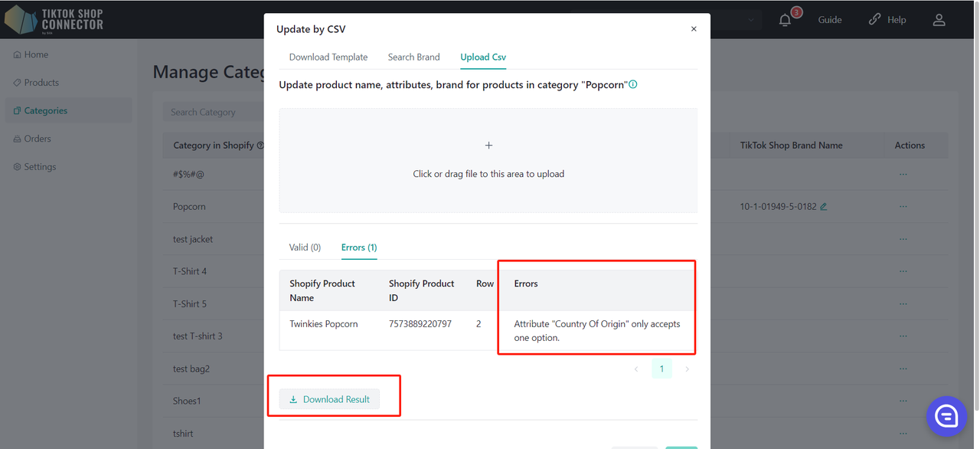Click the notification bell icon
The width and height of the screenshot is (980, 449).
click(x=785, y=20)
